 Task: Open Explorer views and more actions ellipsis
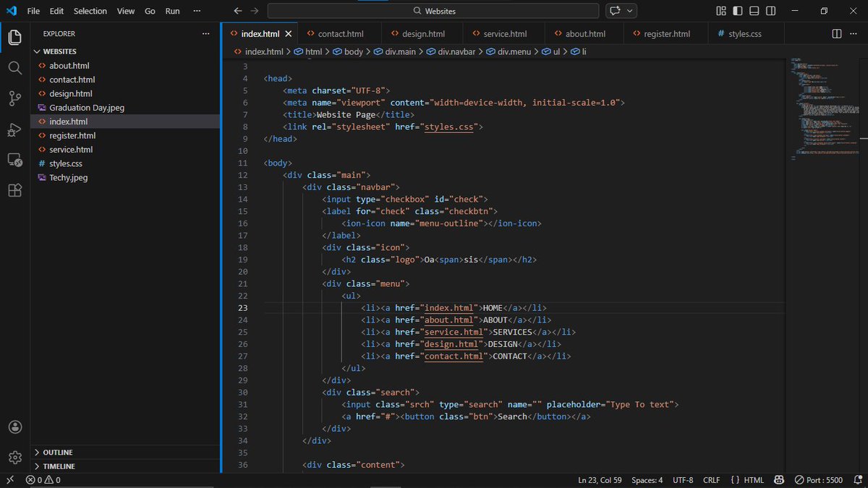pyautogui.click(x=206, y=33)
